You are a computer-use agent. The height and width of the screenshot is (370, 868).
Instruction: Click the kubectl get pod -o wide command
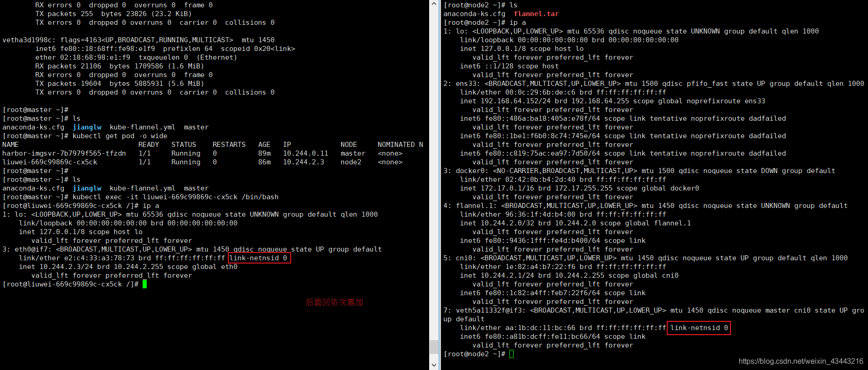click(120, 136)
